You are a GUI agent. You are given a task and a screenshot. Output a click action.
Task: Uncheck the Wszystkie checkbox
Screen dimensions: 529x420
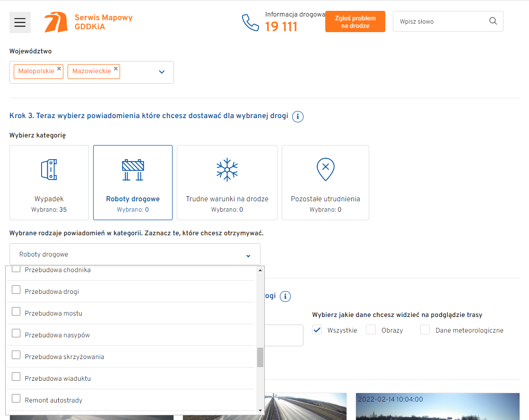[317, 330]
